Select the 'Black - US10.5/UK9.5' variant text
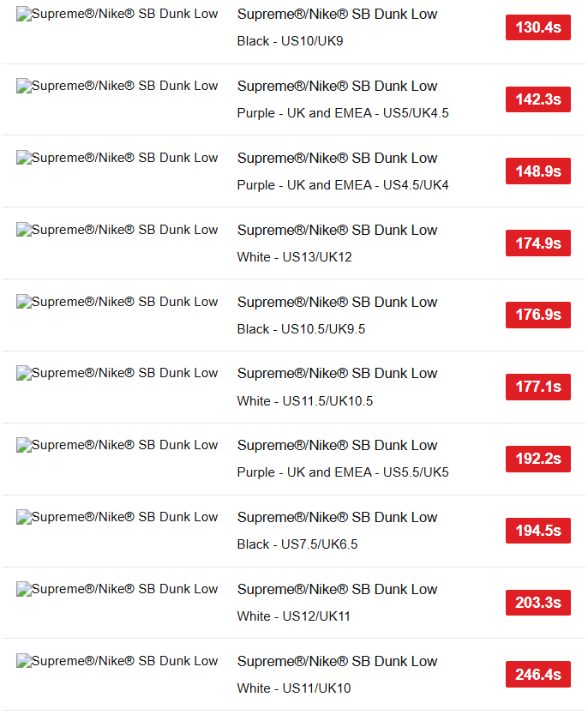 coord(301,329)
